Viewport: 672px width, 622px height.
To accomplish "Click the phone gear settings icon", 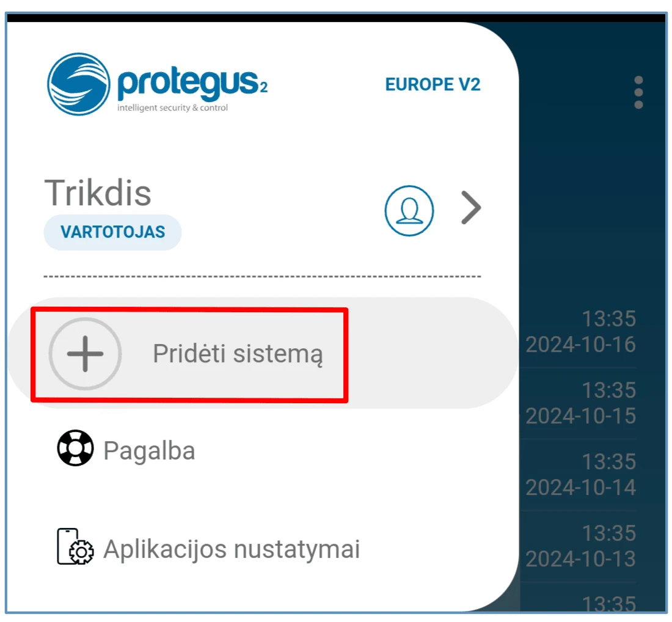I will point(75,547).
